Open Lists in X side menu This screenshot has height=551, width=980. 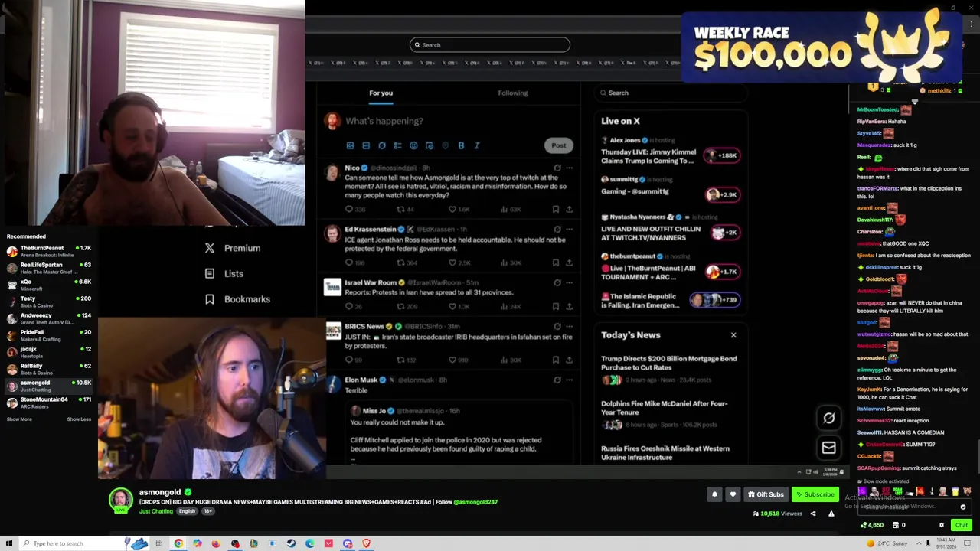click(x=224, y=273)
